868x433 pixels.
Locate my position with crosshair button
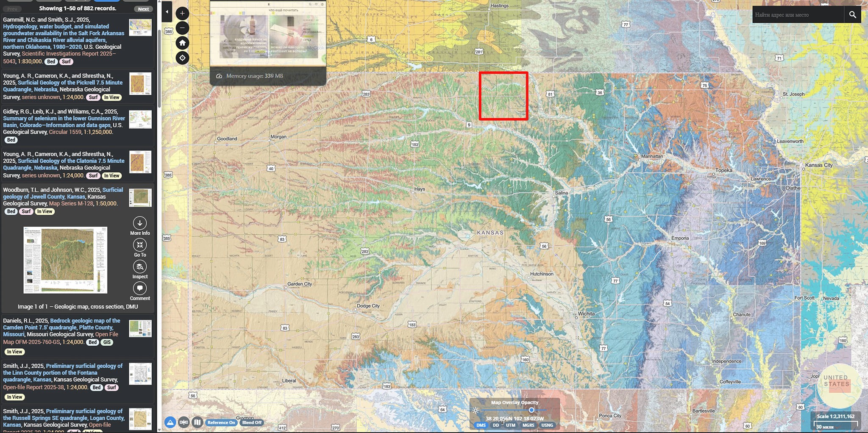(182, 58)
